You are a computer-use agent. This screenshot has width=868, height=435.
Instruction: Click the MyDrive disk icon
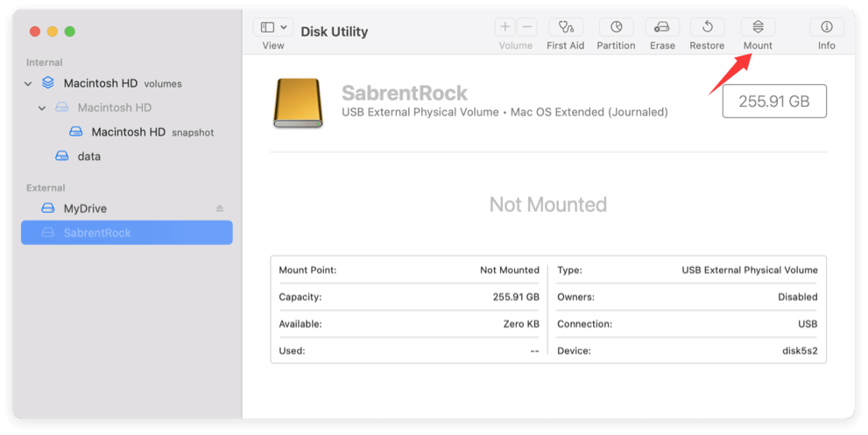tap(48, 208)
